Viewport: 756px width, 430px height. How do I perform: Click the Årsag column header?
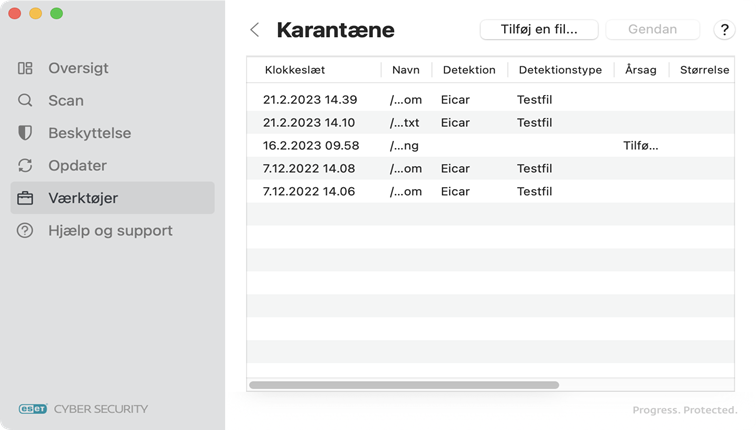point(641,70)
